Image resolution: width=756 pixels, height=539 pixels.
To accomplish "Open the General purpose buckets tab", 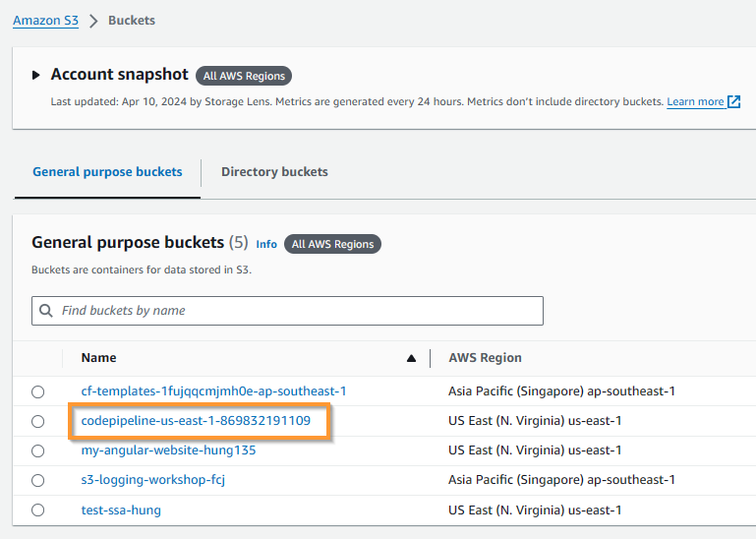I will click(107, 172).
